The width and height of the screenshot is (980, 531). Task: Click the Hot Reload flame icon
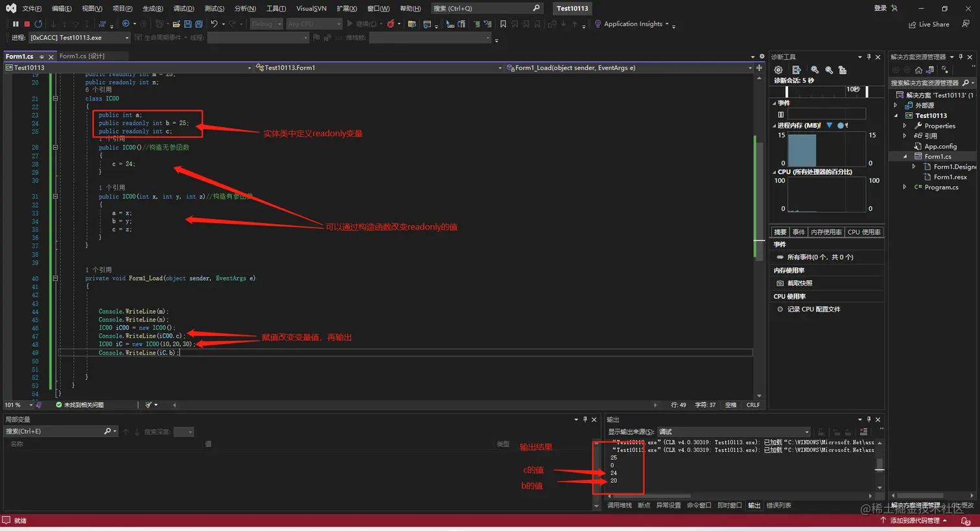[x=390, y=24]
